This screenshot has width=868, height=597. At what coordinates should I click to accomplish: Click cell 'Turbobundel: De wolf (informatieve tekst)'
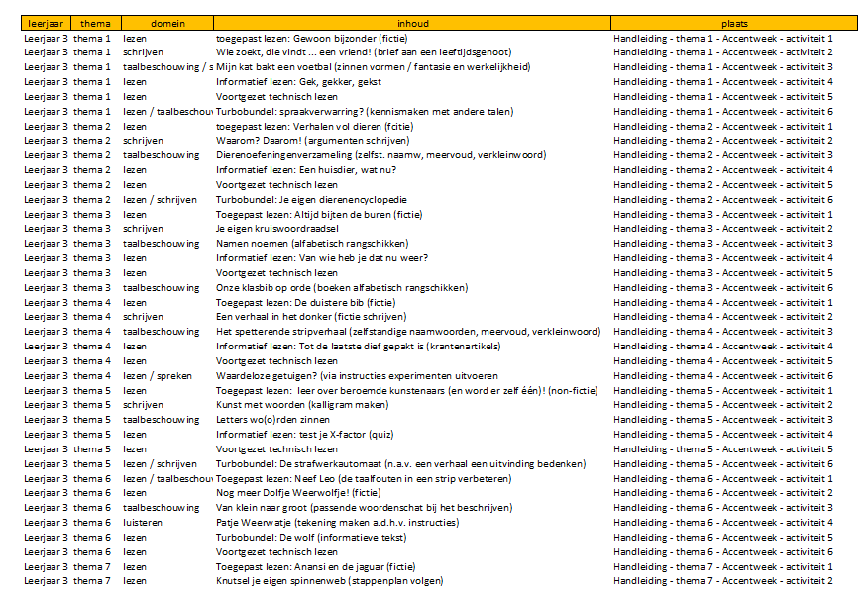point(311,538)
